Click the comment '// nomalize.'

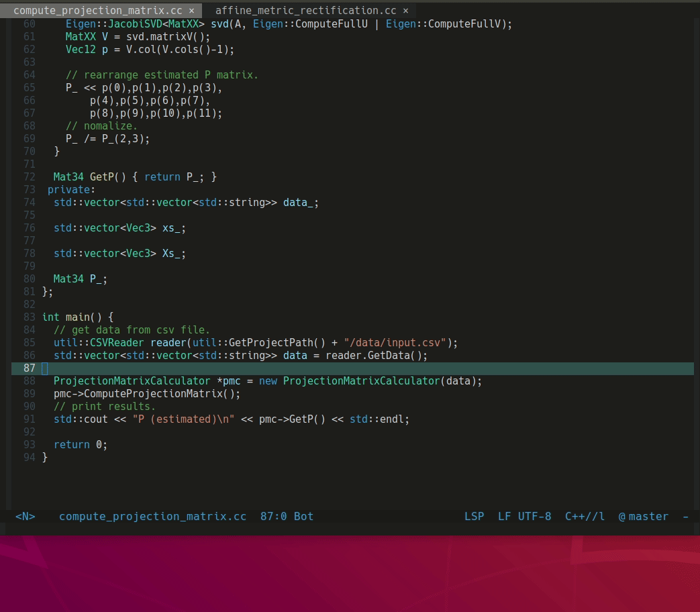point(101,126)
